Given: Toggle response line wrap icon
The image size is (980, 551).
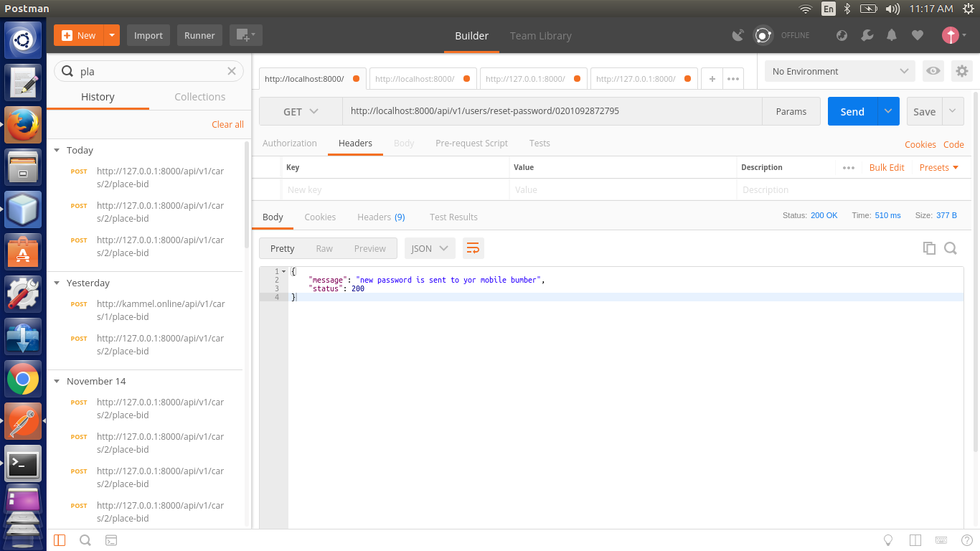Looking at the screenshot, I should [473, 248].
